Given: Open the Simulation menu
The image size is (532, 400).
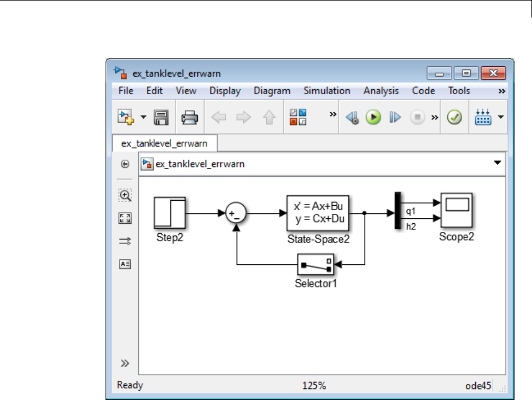Looking at the screenshot, I should coord(327,91).
